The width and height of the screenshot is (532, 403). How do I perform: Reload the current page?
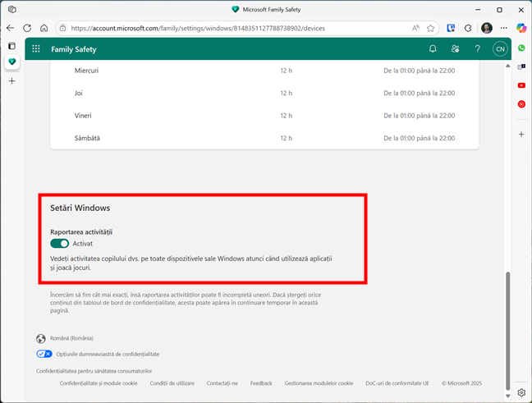click(27, 28)
